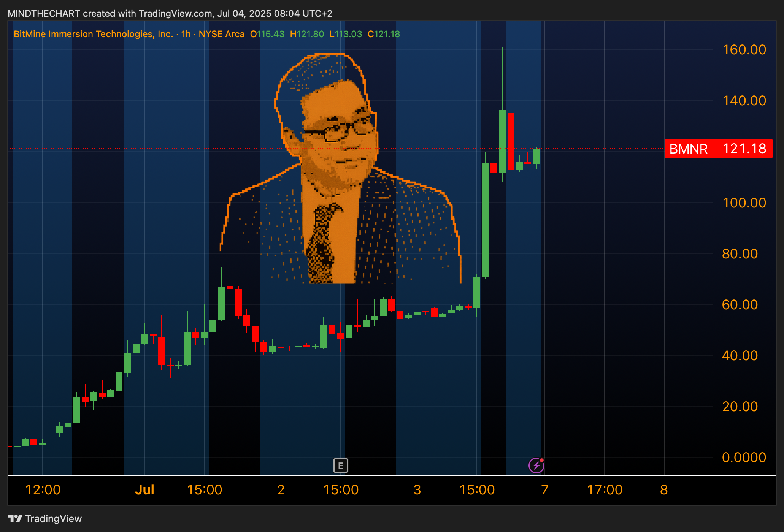Click the 12:00 time axis label
Image resolution: width=784 pixels, height=532 pixels.
click(43, 490)
